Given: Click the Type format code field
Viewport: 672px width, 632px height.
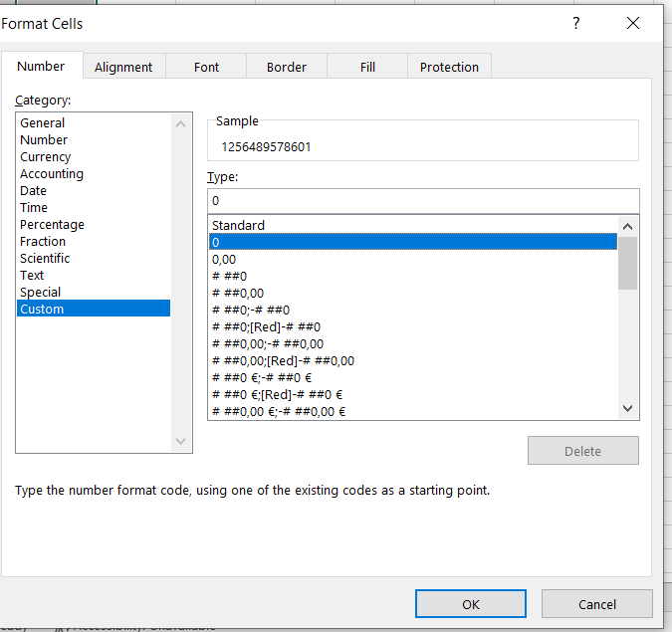Looking at the screenshot, I should 422,200.
